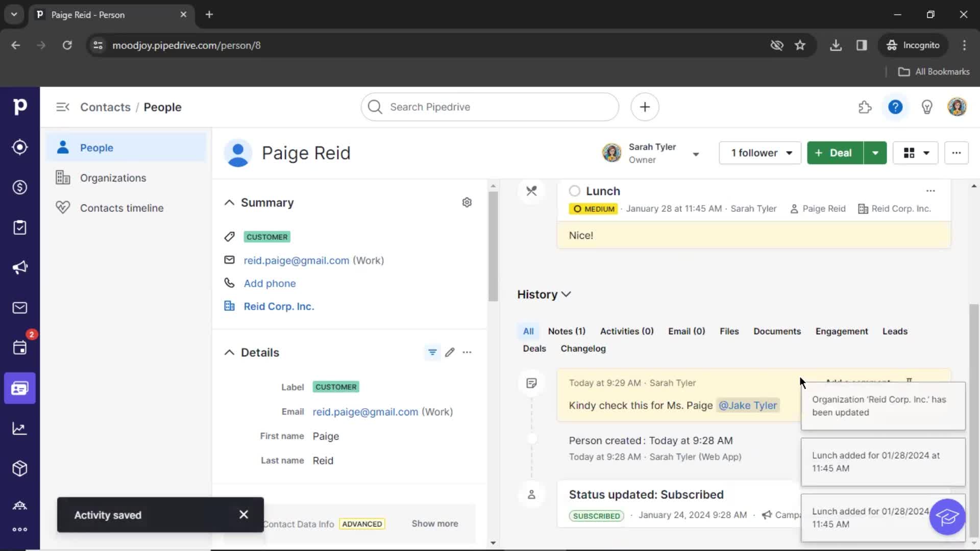
Task: Collapse the Summary section
Action: click(230, 203)
